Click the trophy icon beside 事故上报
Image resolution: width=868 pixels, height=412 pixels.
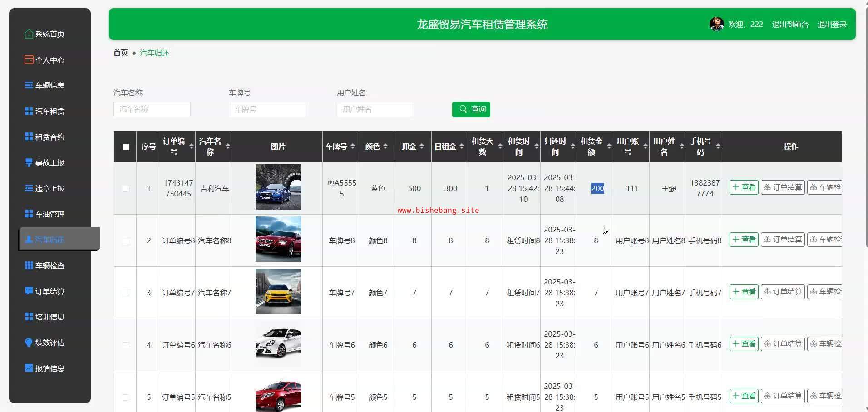tap(29, 162)
